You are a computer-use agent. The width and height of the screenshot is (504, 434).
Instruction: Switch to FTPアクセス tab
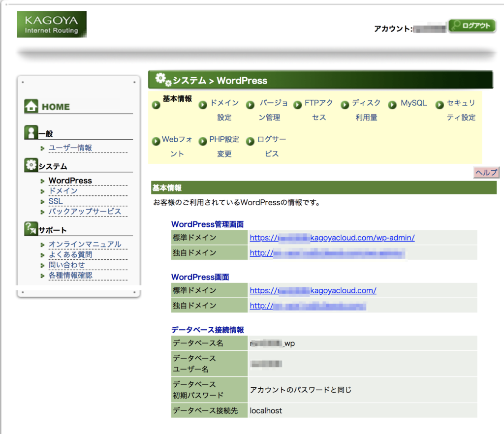319,110
